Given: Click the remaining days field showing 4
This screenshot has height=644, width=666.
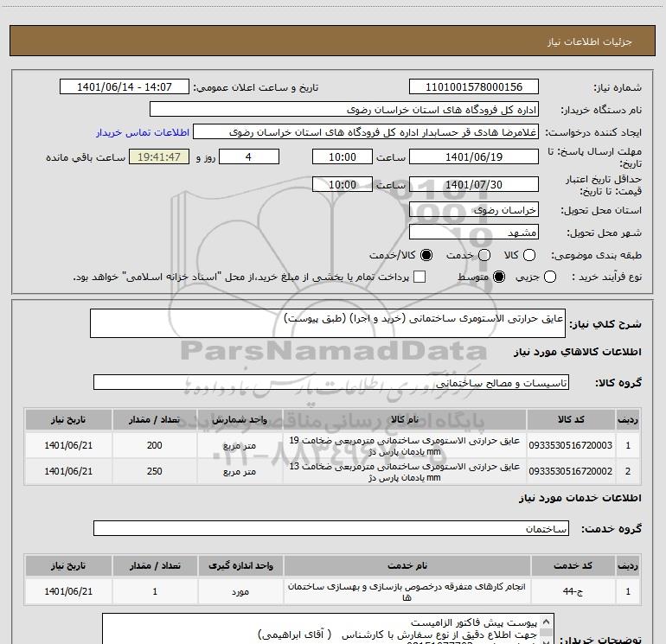Looking at the screenshot, I should coord(249,156).
